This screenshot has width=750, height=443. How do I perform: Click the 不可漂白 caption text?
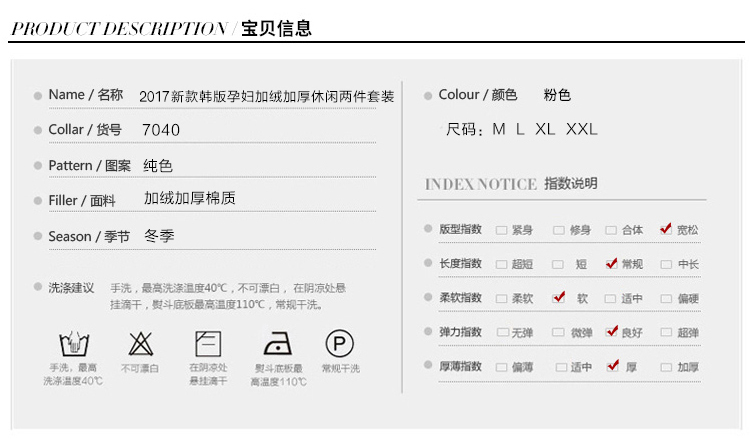click(140, 368)
